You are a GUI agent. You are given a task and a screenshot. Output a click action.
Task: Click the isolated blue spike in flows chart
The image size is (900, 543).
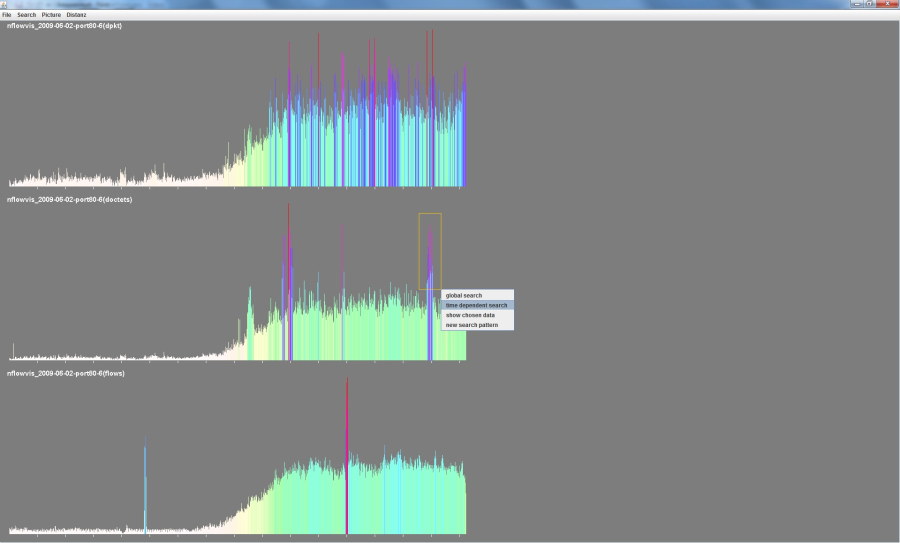pos(145,490)
